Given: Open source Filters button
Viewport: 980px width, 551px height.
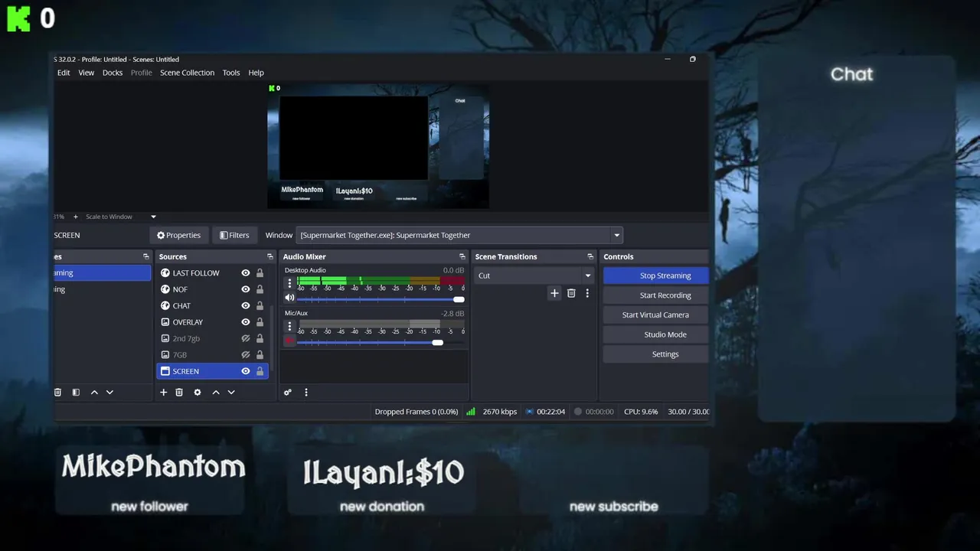Looking at the screenshot, I should tap(234, 235).
